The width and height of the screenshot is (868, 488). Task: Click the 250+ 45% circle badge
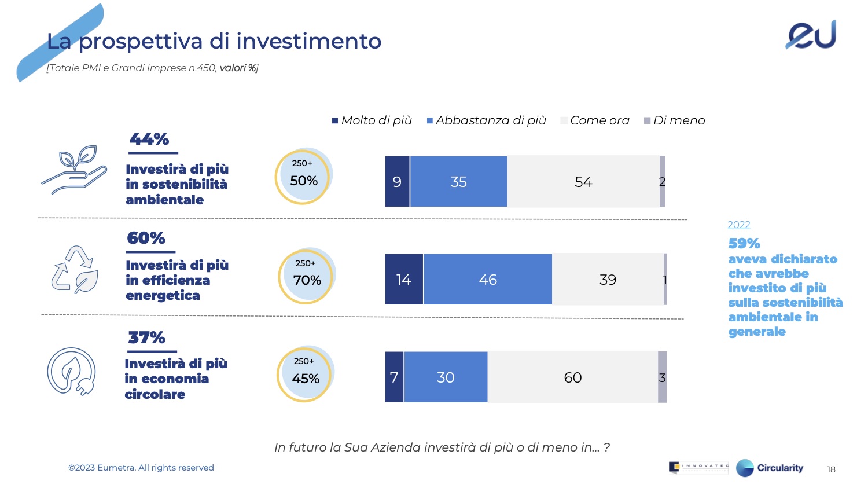click(x=305, y=374)
